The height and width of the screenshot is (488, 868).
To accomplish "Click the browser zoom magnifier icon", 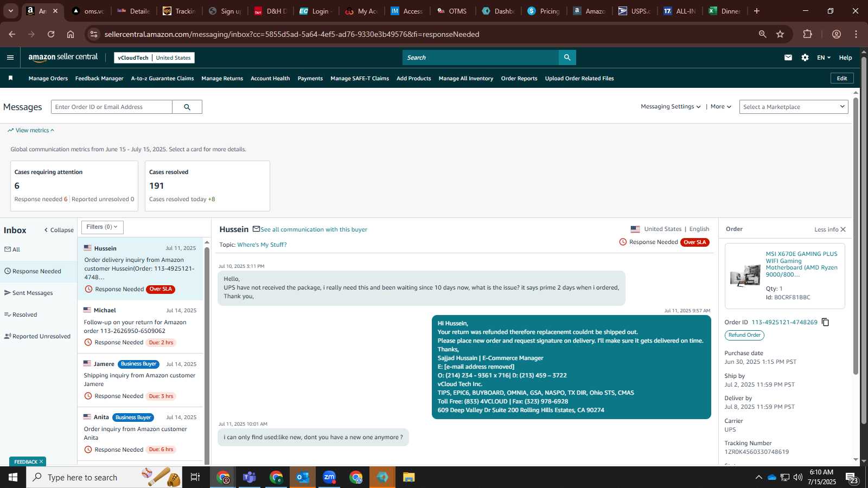I will 762,34.
